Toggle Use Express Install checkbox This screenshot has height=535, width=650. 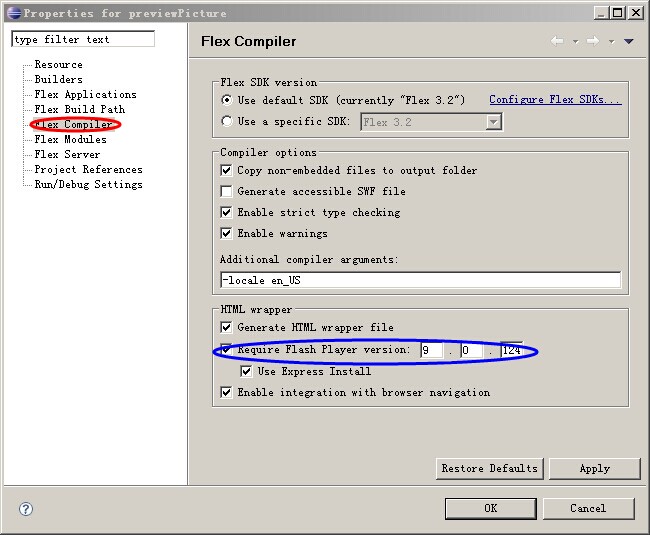point(246,371)
